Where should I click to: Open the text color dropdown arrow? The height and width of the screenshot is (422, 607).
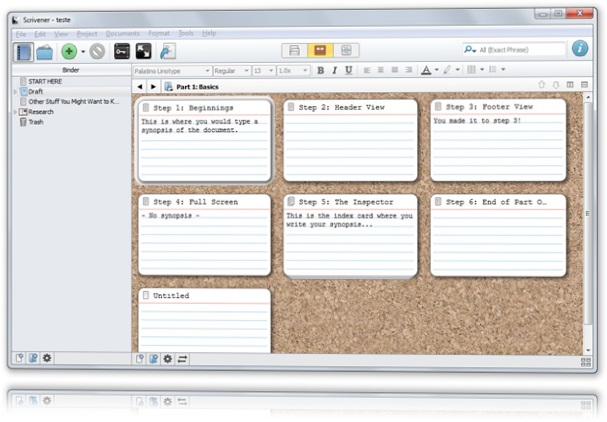tap(437, 70)
